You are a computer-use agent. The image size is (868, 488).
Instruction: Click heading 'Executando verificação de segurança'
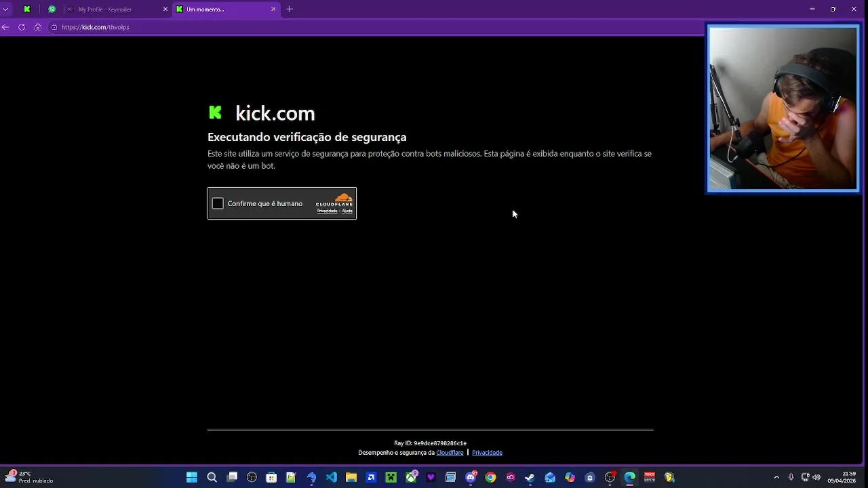click(307, 137)
